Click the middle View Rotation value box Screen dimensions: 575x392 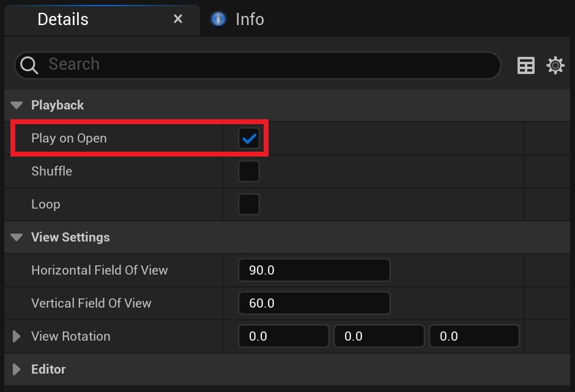378,336
